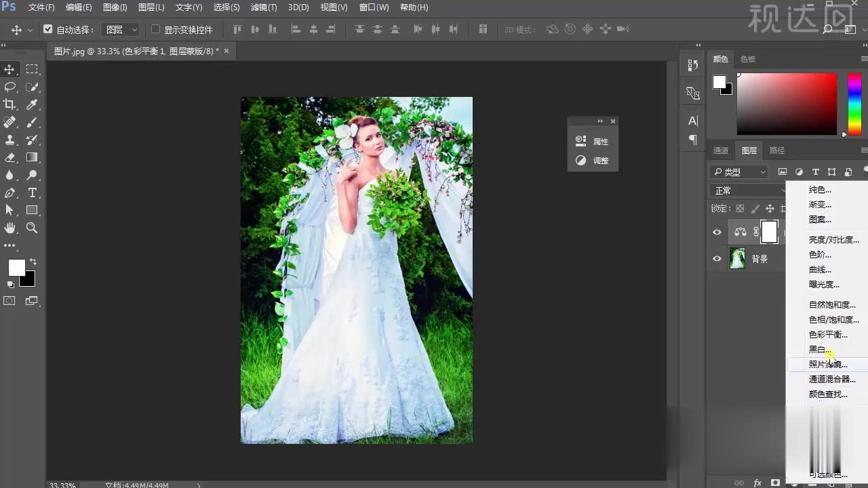The width and height of the screenshot is (868, 488).
Task: Open the Filter menu
Action: pyautogui.click(x=264, y=7)
